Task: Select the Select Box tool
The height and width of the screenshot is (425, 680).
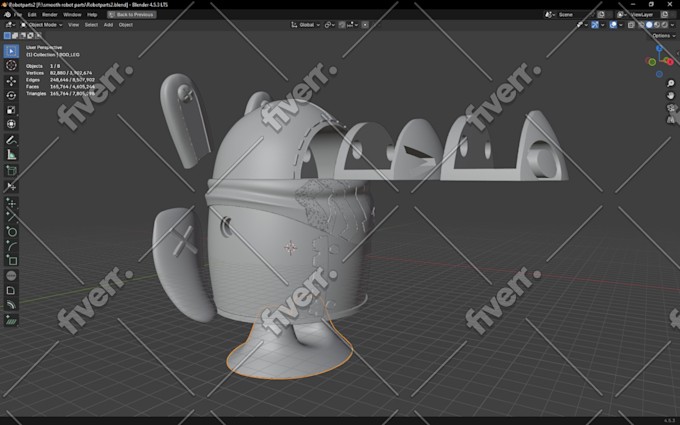Action: (11, 51)
